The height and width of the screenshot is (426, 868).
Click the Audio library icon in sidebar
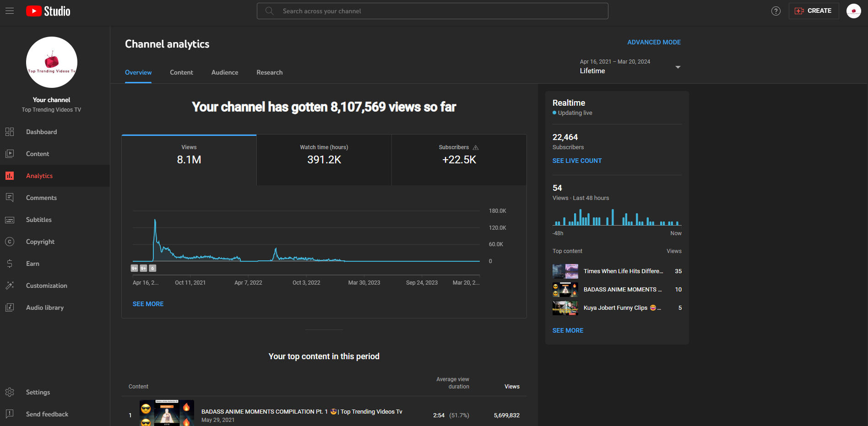coord(10,307)
